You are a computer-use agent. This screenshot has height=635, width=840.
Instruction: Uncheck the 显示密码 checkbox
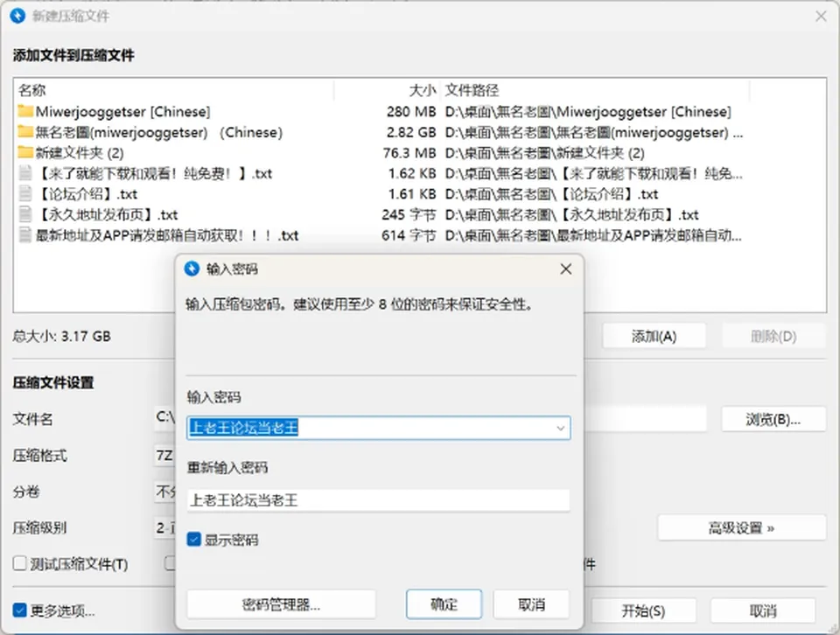point(194,539)
